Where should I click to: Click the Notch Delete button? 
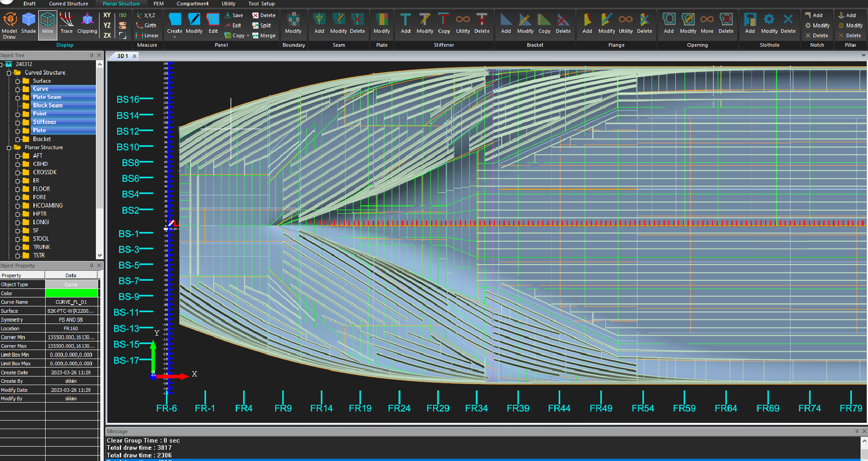click(817, 35)
